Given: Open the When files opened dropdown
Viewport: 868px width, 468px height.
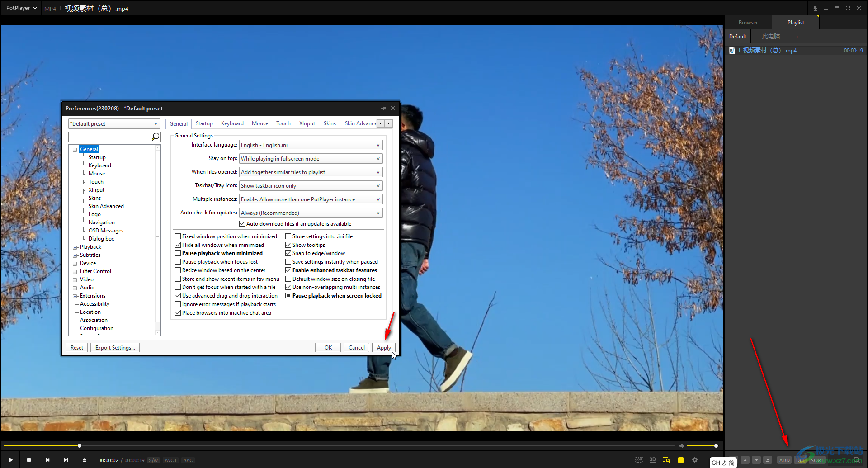Looking at the screenshot, I should [x=311, y=172].
